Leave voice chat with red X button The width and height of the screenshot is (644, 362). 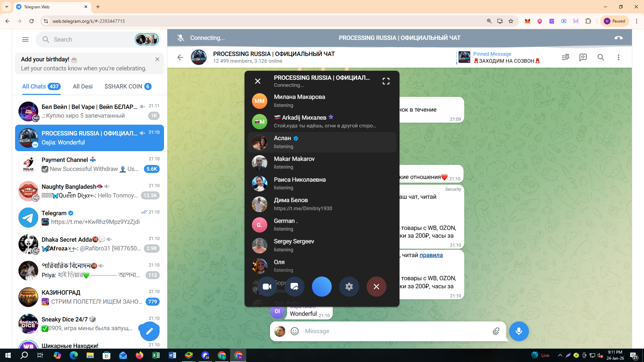click(376, 287)
